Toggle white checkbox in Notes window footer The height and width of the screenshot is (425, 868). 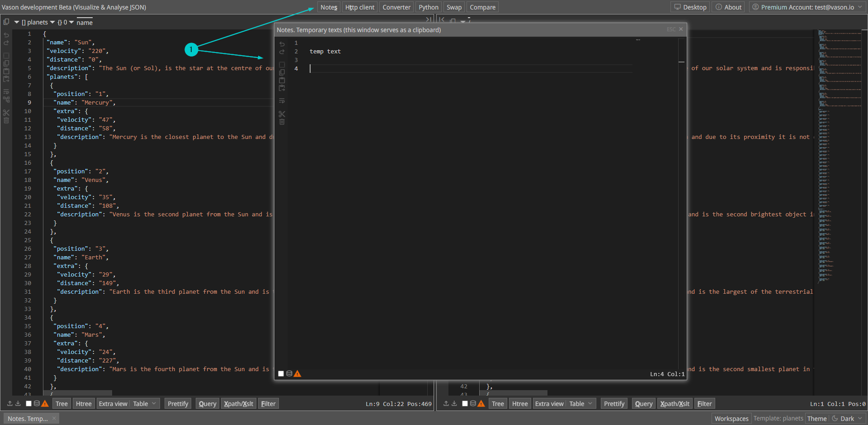281,373
